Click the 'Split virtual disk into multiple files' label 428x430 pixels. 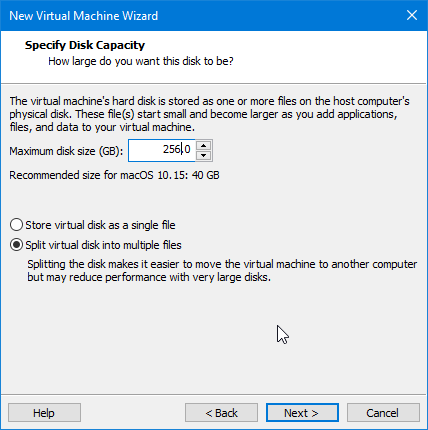point(103,245)
